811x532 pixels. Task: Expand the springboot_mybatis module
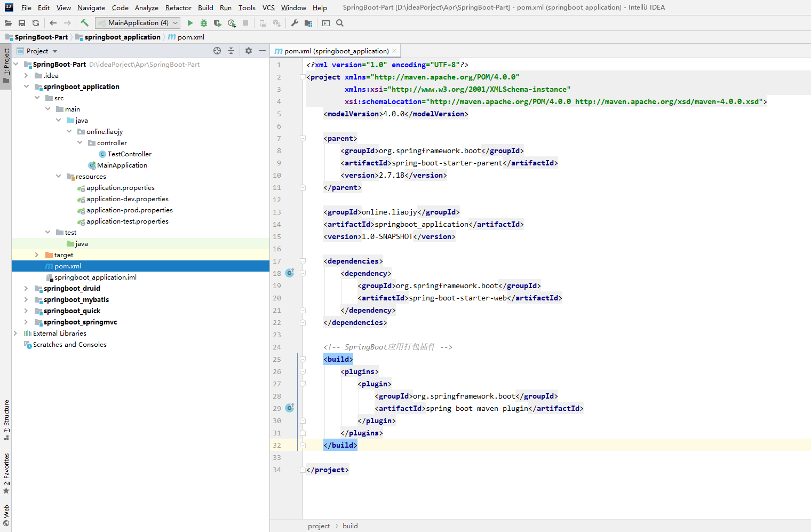point(26,299)
